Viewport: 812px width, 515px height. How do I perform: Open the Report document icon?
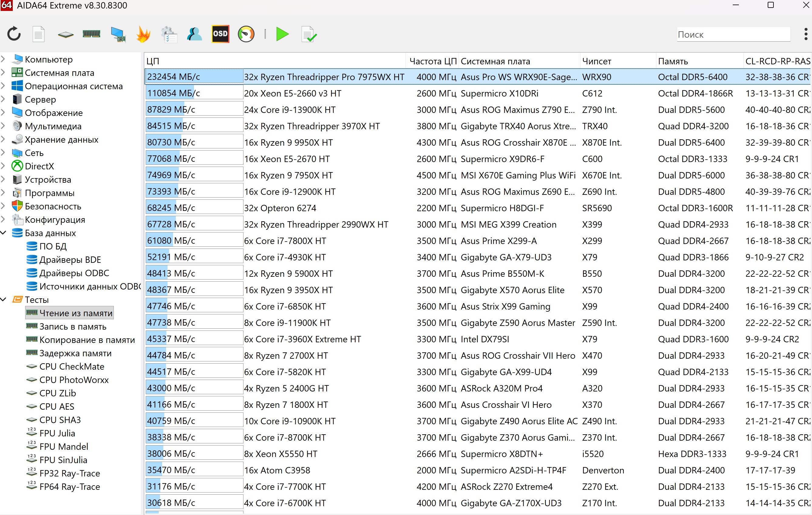39,34
